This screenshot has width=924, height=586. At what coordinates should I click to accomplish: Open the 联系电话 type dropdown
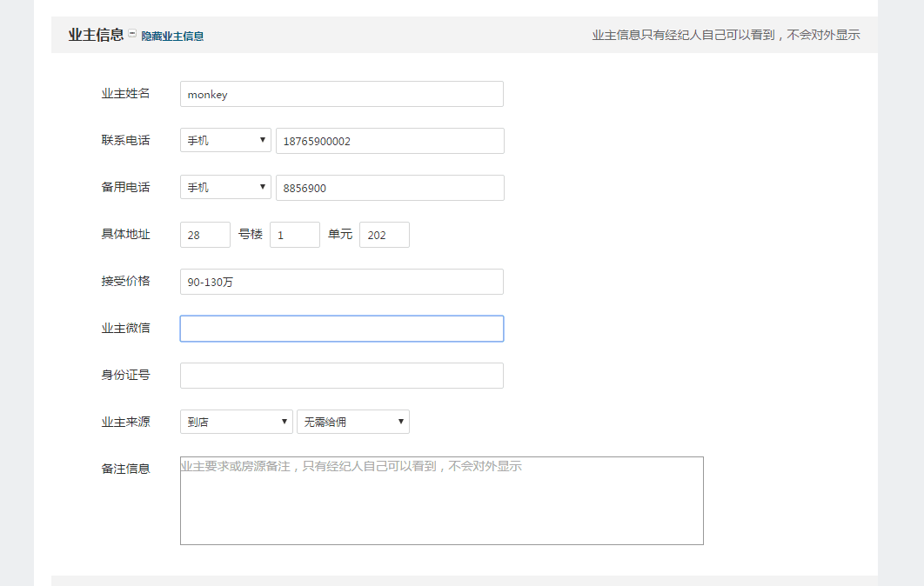pyautogui.click(x=225, y=140)
